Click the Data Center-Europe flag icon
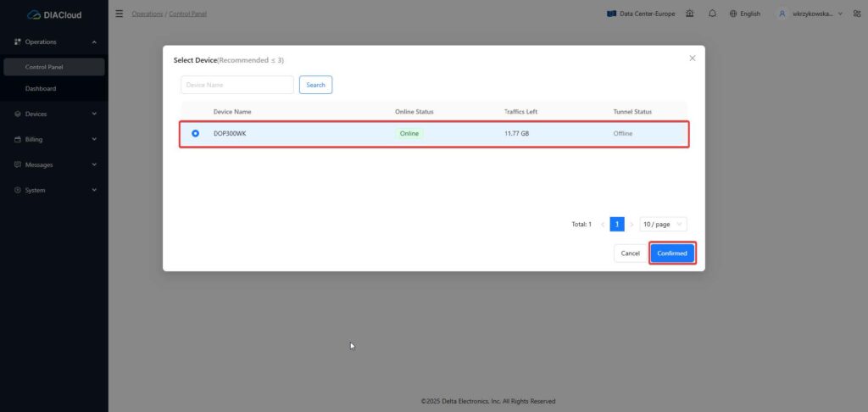 [611, 14]
